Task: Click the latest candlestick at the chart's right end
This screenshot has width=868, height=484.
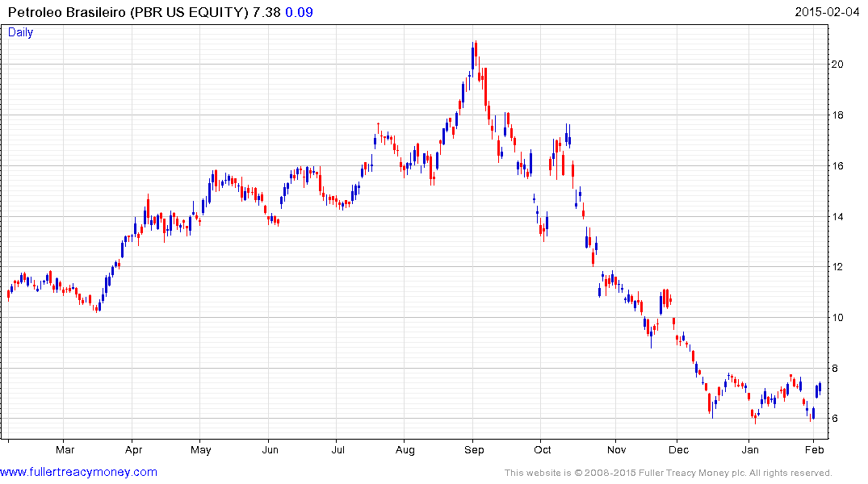Action: (x=820, y=388)
